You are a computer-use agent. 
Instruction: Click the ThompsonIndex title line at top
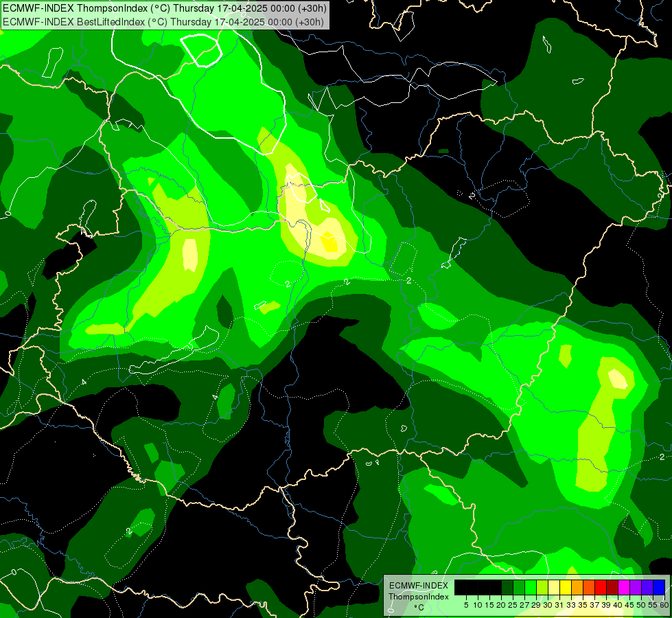click(165, 8)
